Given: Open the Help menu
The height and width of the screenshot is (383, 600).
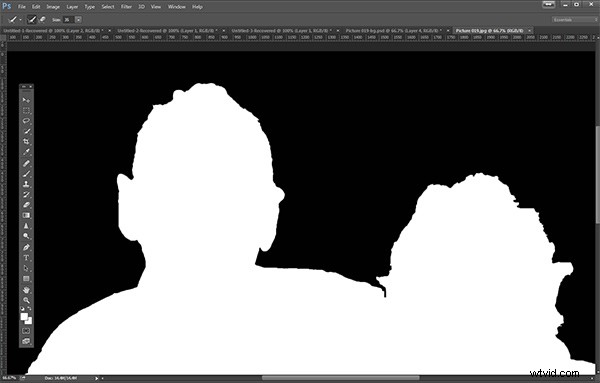Looking at the screenshot, I should (x=197, y=7).
